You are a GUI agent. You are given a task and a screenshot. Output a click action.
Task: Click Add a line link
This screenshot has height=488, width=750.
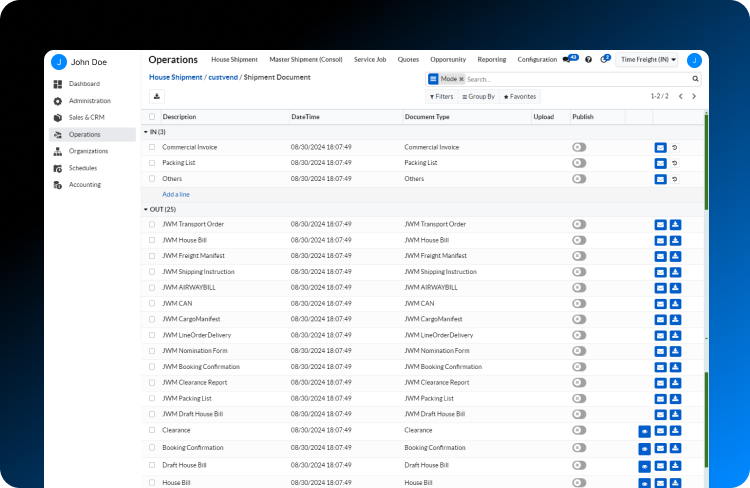[x=176, y=195]
